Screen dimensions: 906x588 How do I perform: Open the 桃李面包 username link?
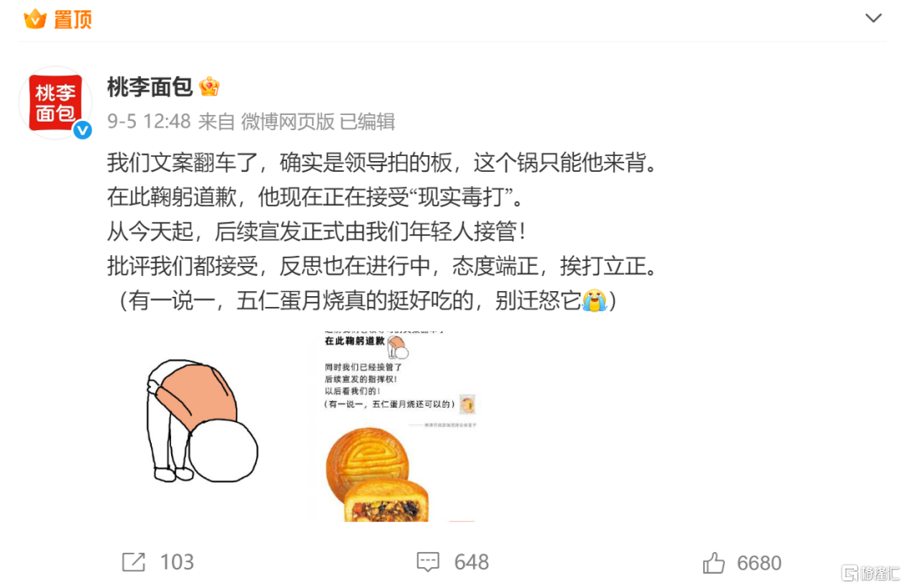pyautogui.click(x=149, y=87)
